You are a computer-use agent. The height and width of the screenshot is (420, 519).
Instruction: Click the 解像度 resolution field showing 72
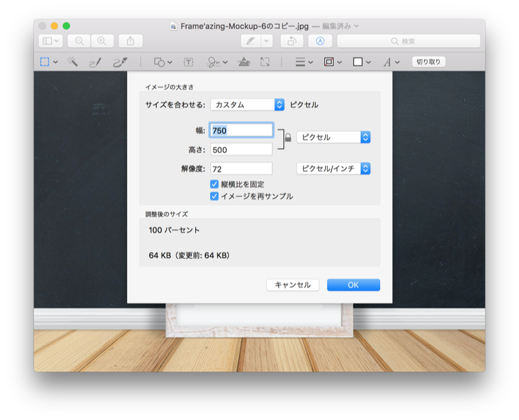click(x=241, y=169)
